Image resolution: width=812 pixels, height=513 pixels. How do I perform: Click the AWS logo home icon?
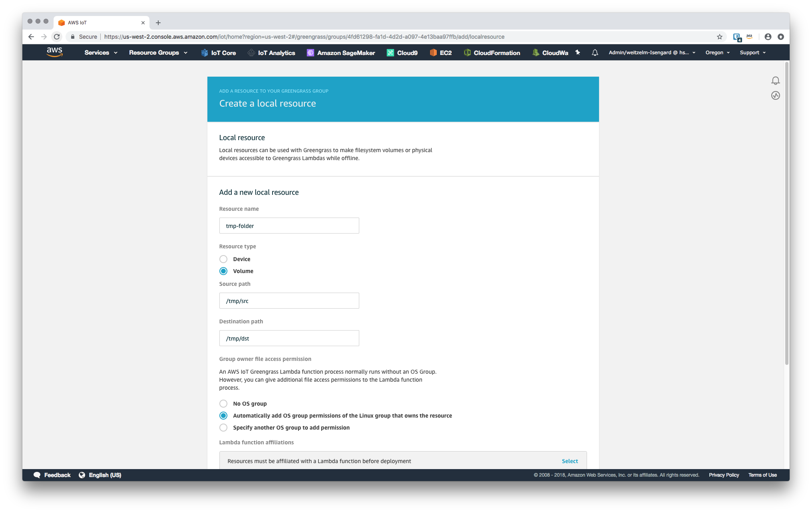click(54, 52)
